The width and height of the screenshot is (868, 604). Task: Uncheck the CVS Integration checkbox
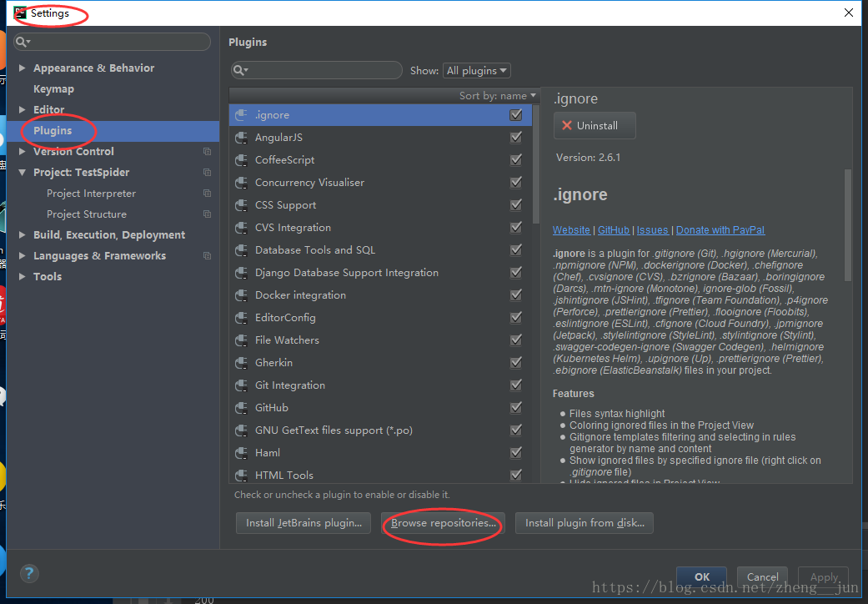[x=516, y=228]
